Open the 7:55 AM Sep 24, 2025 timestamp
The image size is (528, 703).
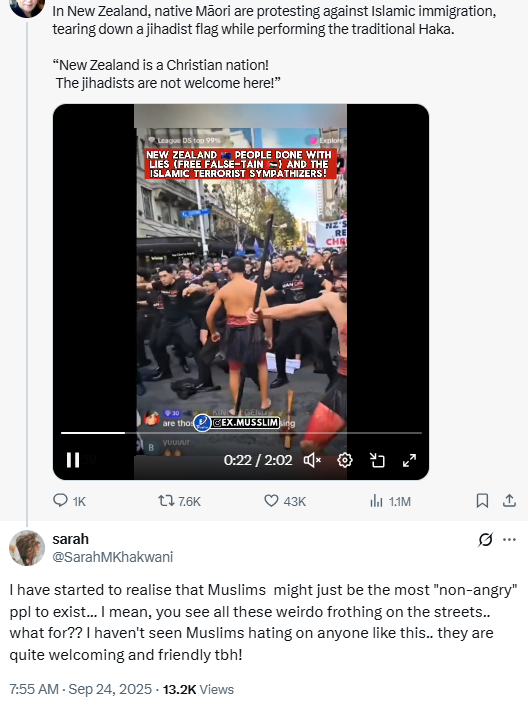click(81, 689)
